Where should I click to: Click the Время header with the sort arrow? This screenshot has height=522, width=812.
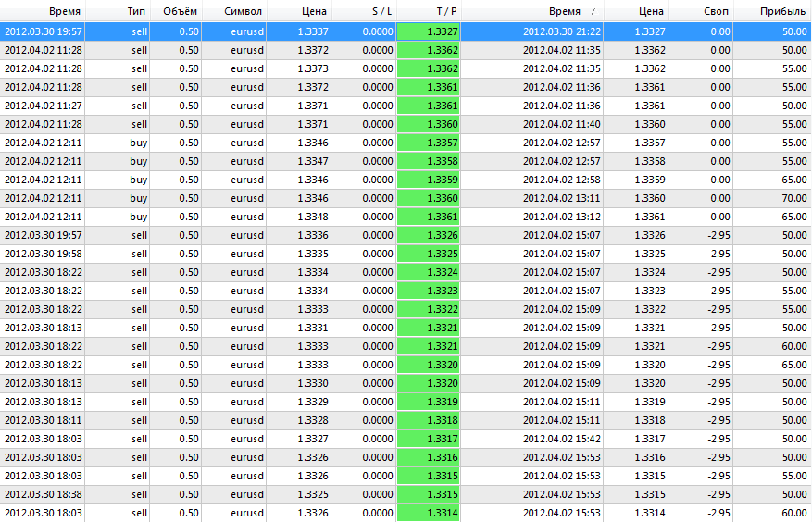(x=532, y=11)
